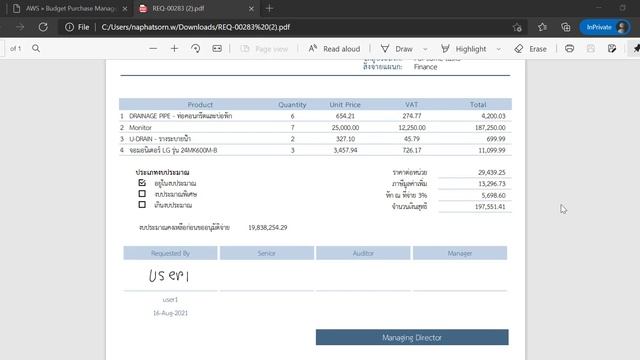Screen dimensions: 640x360
Task: Click the Senior header box
Action: click(x=267, y=253)
